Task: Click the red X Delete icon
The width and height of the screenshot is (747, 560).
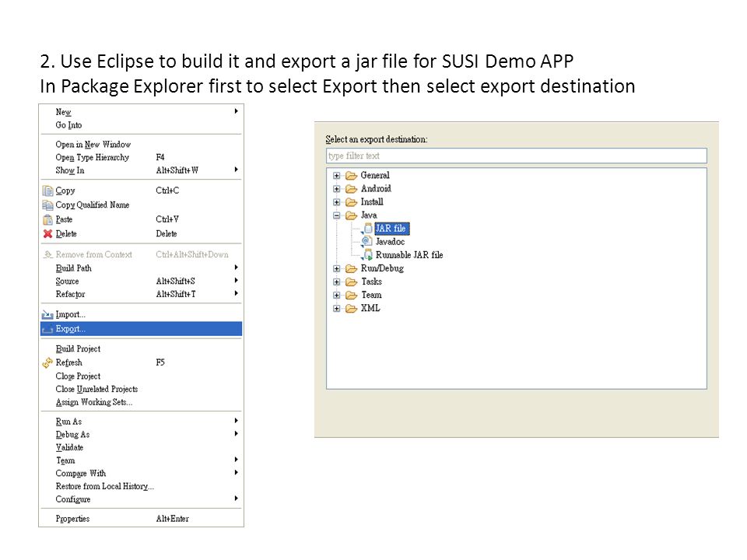Action: [47, 234]
